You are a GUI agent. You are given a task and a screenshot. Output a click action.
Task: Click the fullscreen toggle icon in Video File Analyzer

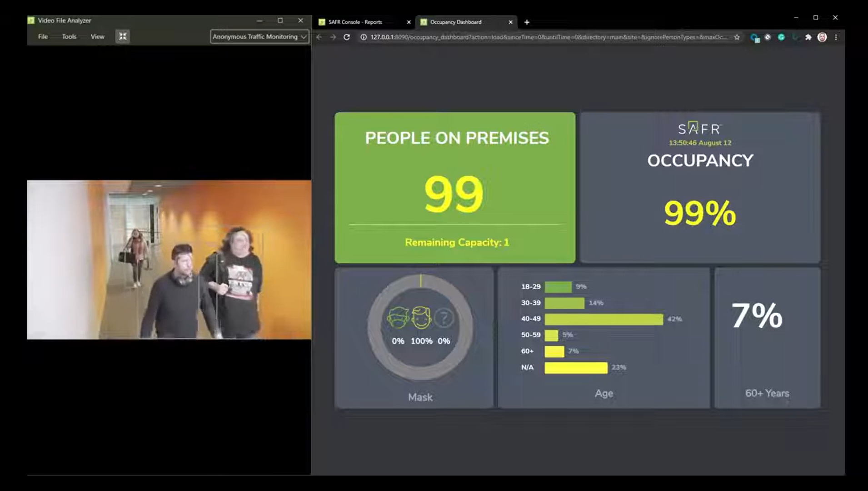[123, 36]
